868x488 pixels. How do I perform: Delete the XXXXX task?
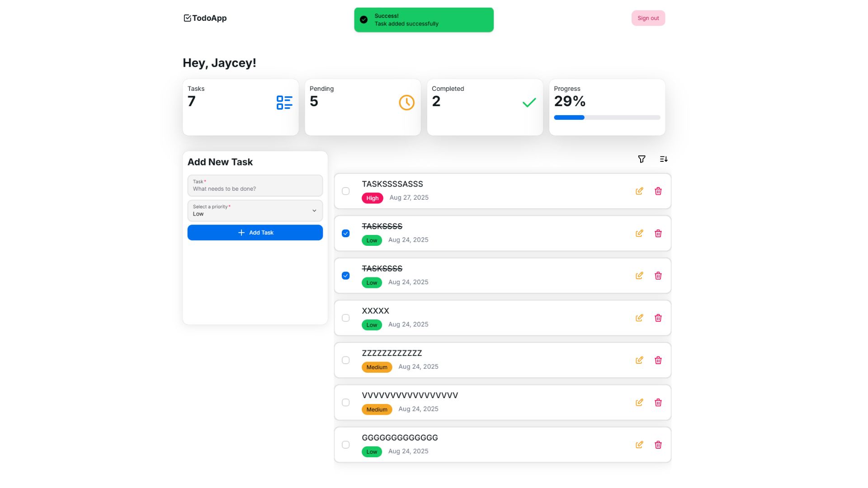(658, 318)
